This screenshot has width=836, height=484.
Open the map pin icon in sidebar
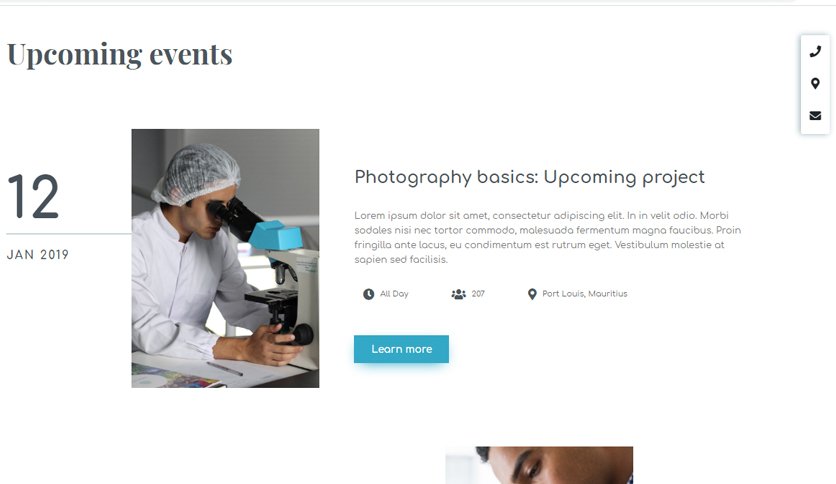coord(815,84)
